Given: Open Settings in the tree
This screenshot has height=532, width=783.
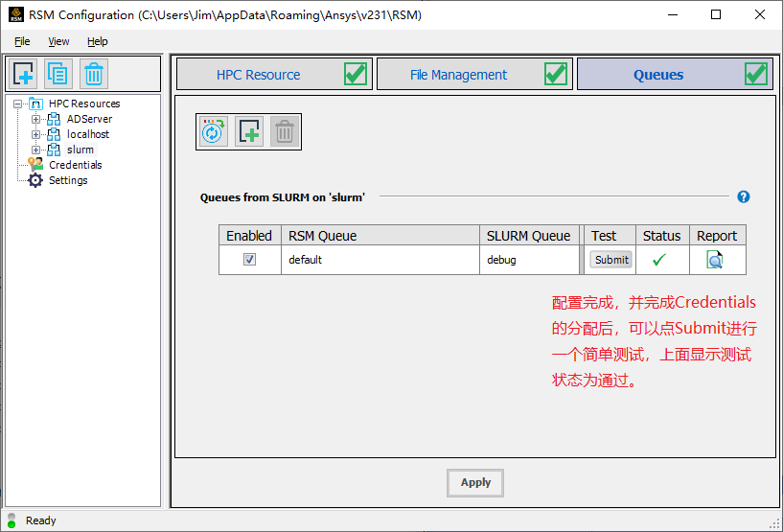Looking at the screenshot, I should coord(68,180).
